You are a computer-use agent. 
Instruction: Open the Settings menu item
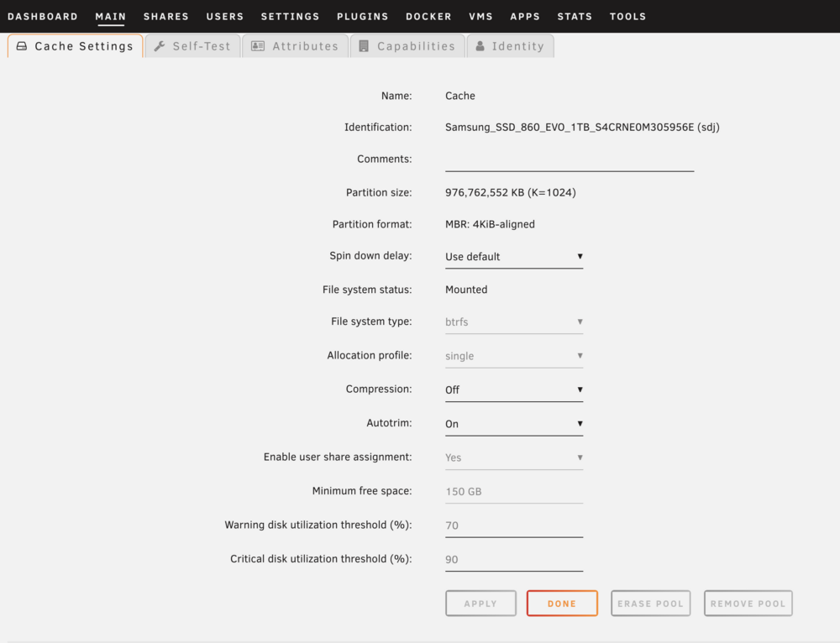[x=291, y=17]
